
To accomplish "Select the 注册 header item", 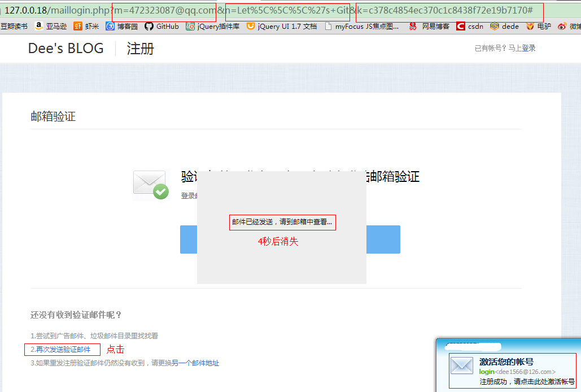I will [x=139, y=49].
